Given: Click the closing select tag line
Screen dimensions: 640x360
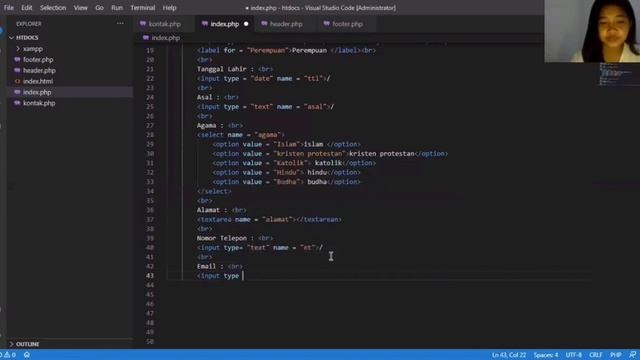Looking at the screenshot, I should coord(214,191).
